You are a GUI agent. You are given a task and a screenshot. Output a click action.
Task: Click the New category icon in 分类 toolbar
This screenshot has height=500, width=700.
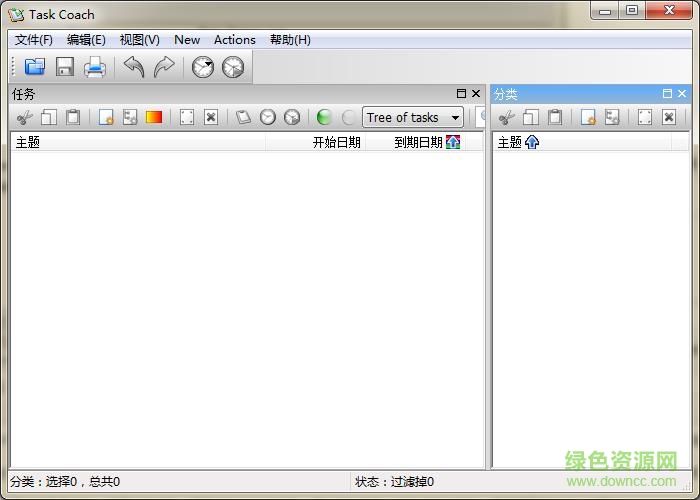(x=588, y=117)
